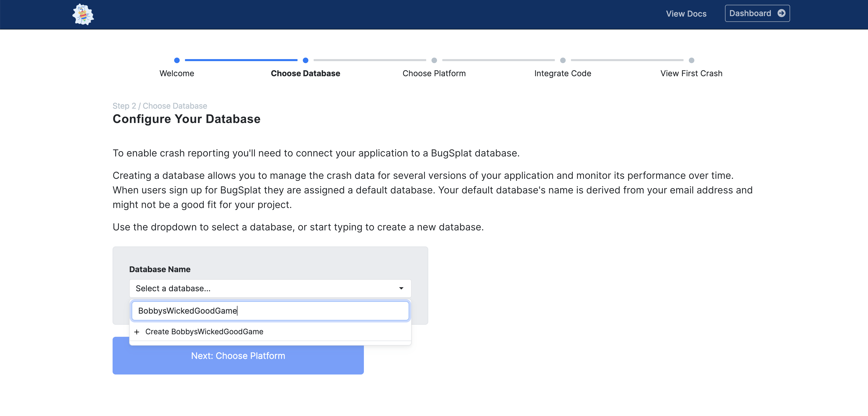
Task: Collapse the dropdown with the caret arrow
Action: click(401, 288)
